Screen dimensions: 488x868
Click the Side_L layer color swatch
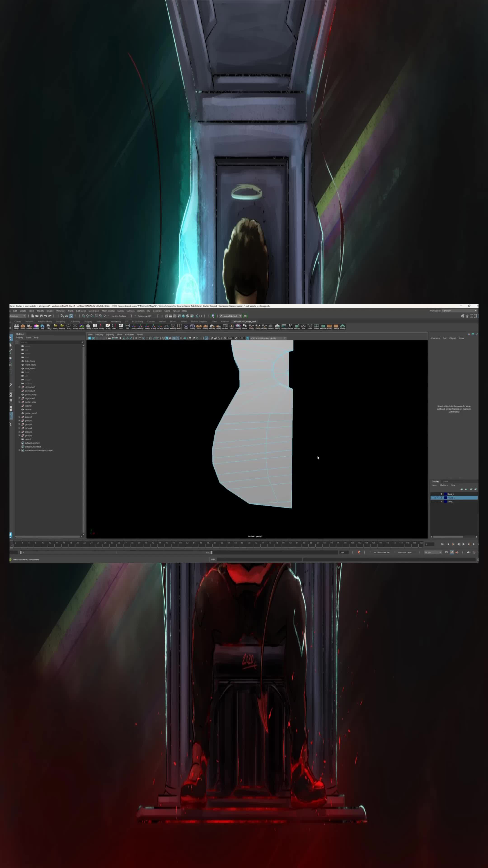(x=446, y=501)
